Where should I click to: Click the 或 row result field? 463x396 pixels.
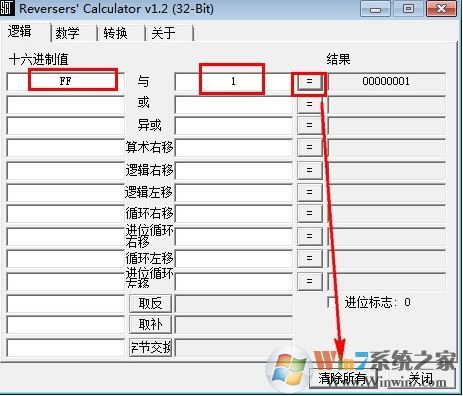[386, 104]
